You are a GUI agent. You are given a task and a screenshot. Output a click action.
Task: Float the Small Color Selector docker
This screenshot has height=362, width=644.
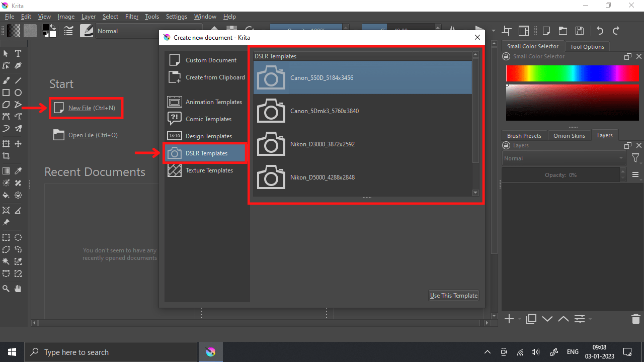click(x=628, y=56)
